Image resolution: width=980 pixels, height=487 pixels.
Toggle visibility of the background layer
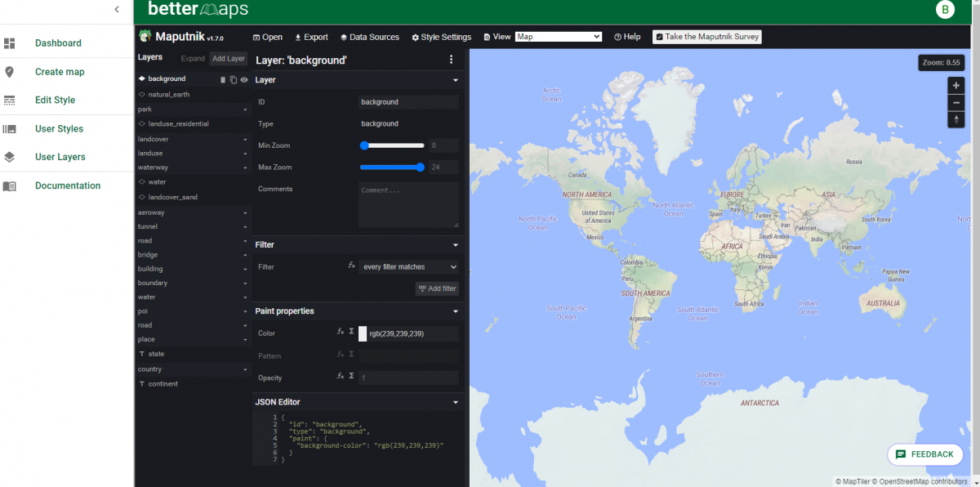click(x=243, y=79)
